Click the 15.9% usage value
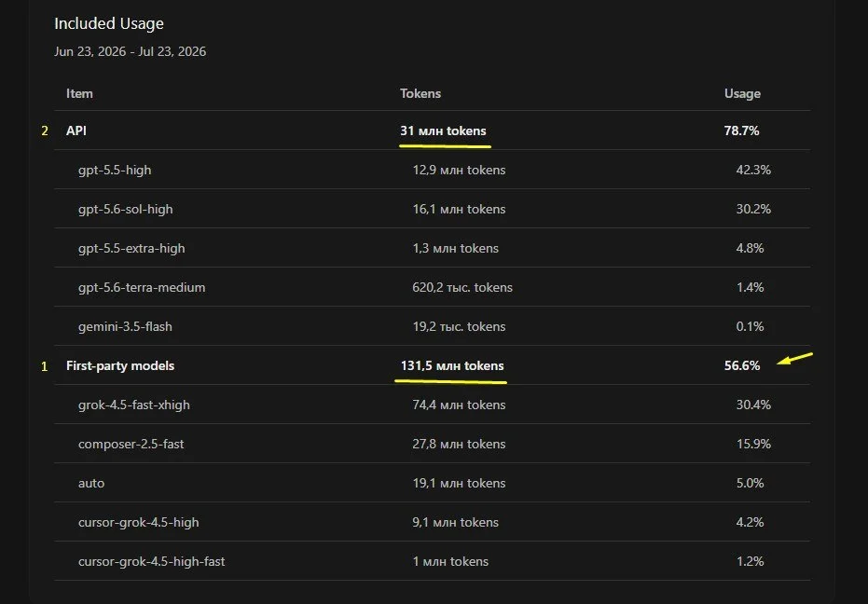Viewport: 868px width, 604px height. click(753, 444)
